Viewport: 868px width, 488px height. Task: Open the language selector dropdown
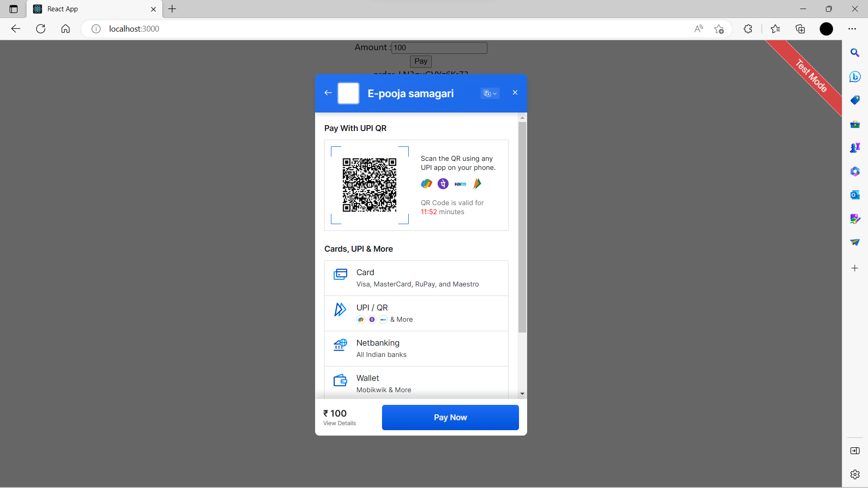(490, 94)
